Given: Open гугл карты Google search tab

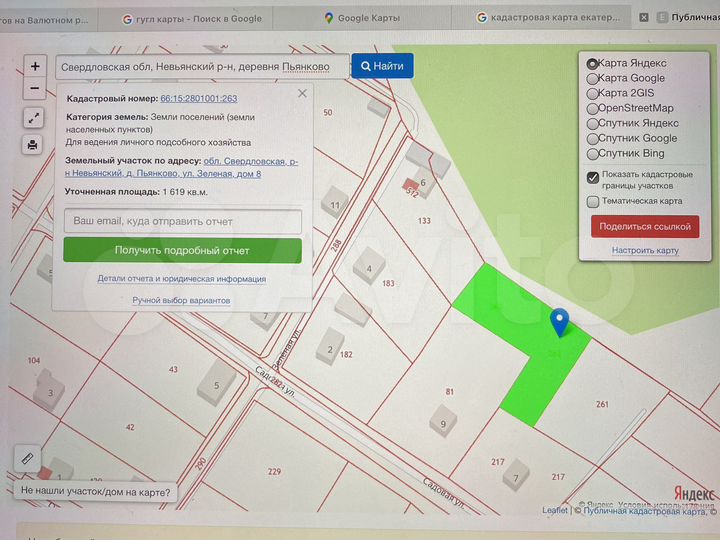Looking at the screenshot, I should click(191, 18).
